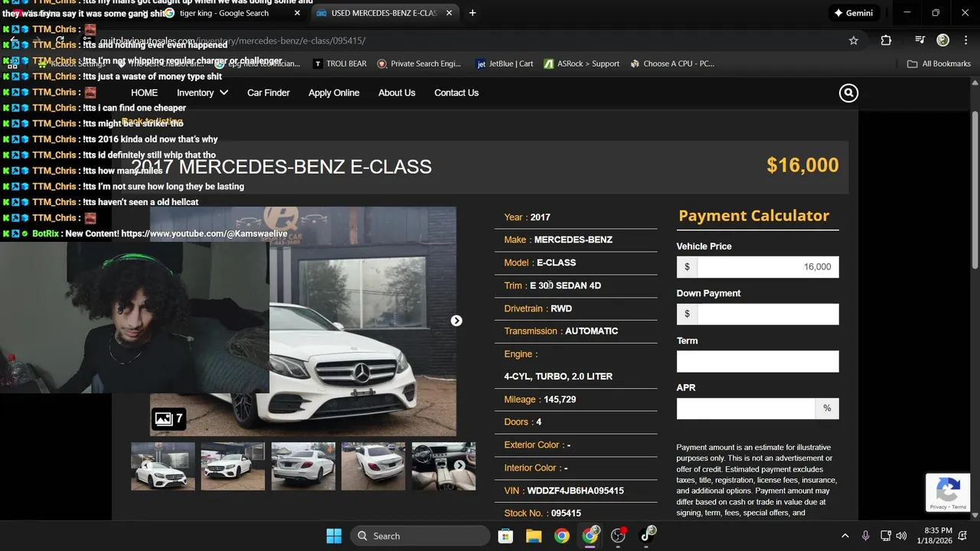Image resolution: width=980 pixels, height=551 pixels.
Task: Click the page vertical scrollbar
Action: pyautogui.click(x=975, y=190)
